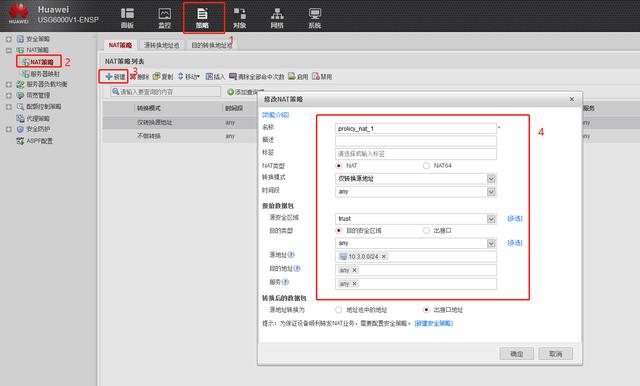Click the 启用 (Enable) toolbar icon

[292, 76]
